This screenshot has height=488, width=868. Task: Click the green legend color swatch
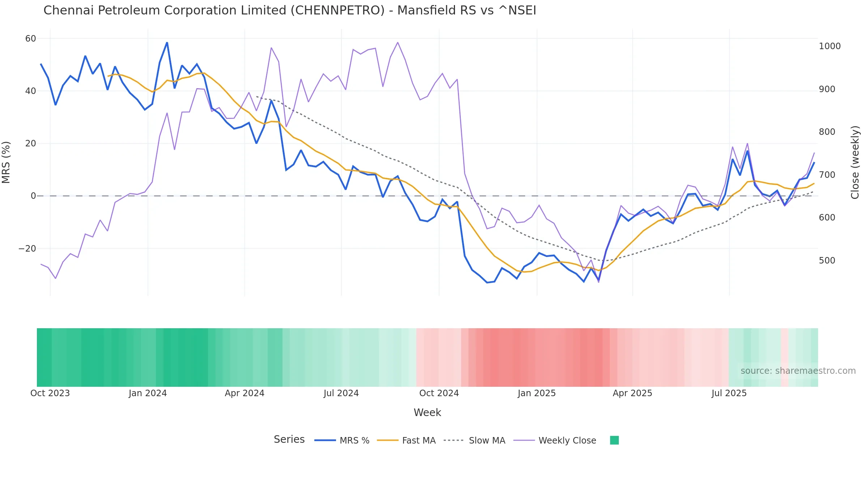click(x=614, y=440)
